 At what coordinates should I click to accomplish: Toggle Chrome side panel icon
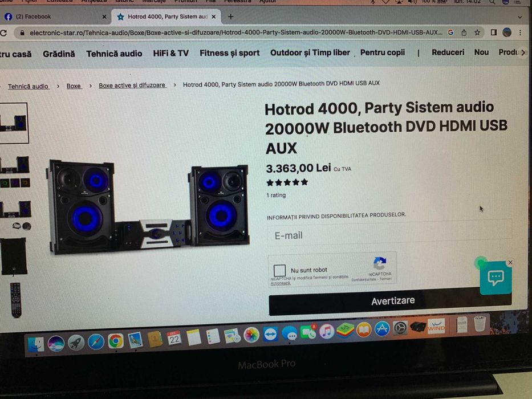pyautogui.click(x=494, y=32)
